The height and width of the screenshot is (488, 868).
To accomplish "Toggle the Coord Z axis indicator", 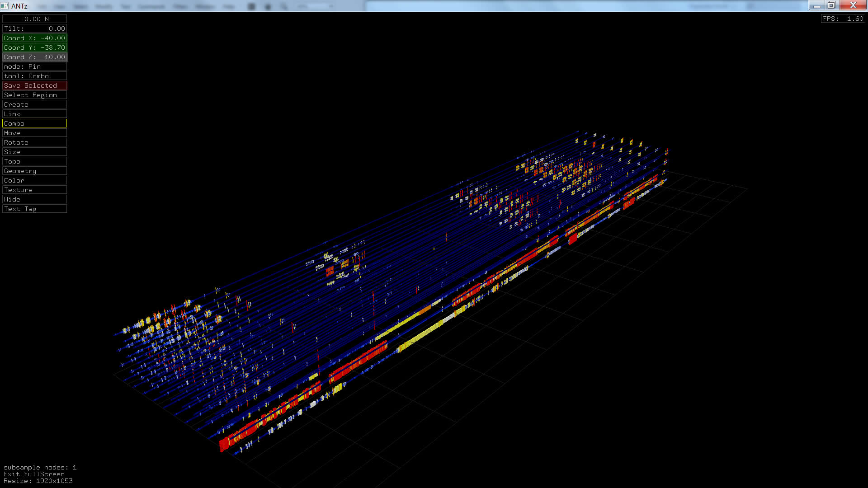I will [35, 57].
